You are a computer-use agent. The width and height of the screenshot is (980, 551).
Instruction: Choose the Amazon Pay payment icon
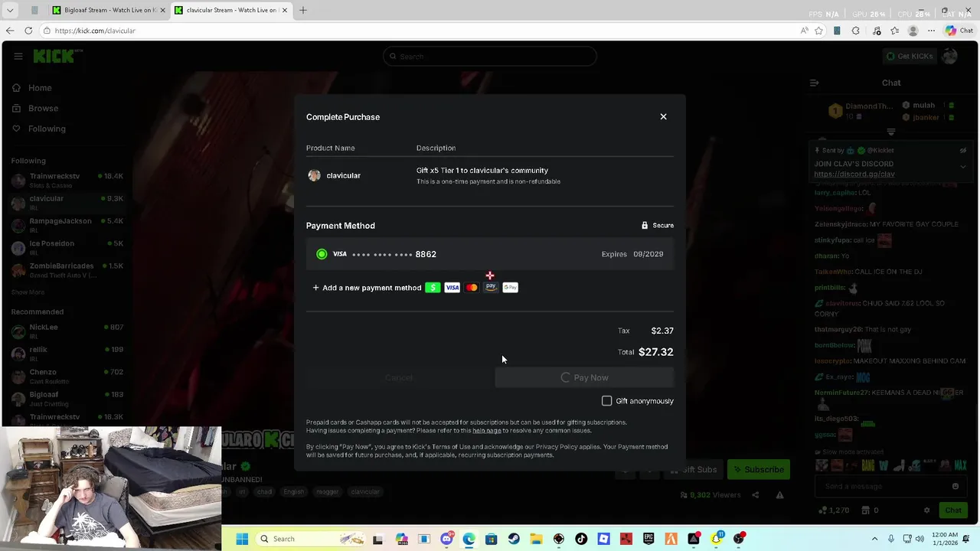point(491,287)
